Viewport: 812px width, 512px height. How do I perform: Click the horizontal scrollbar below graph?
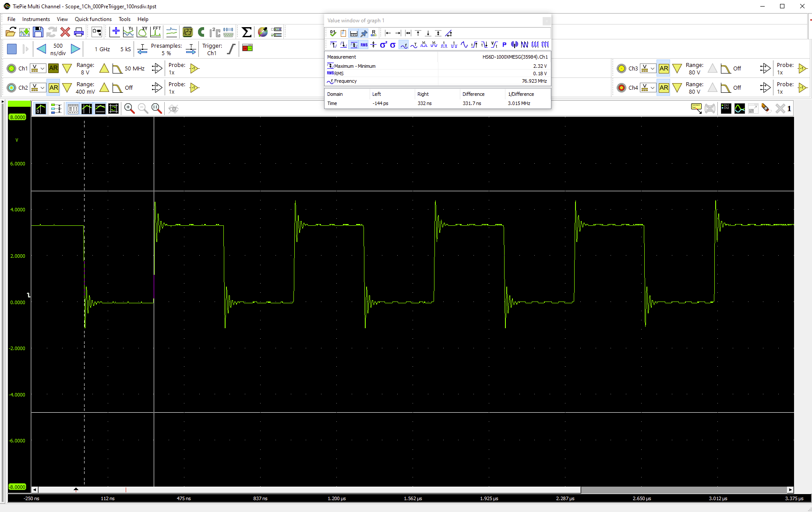[413, 490]
